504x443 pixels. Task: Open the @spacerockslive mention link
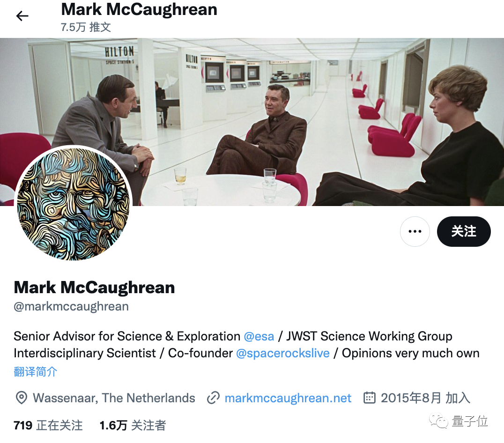(x=282, y=353)
